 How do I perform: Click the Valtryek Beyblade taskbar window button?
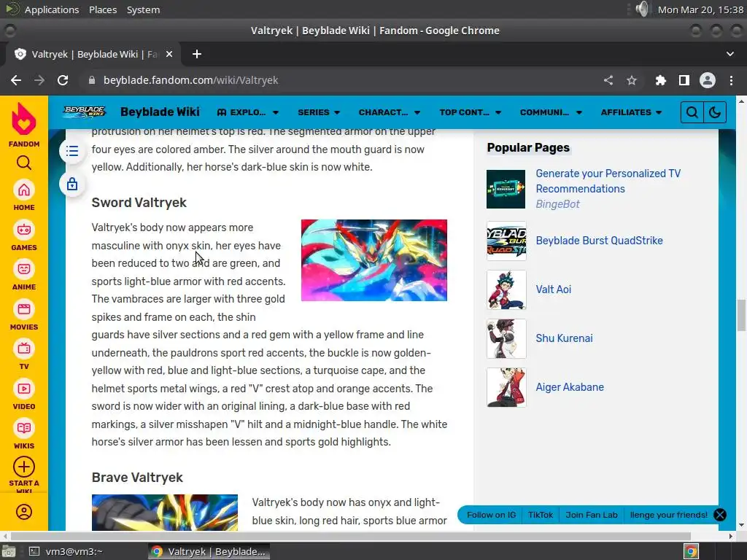(209, 552)
